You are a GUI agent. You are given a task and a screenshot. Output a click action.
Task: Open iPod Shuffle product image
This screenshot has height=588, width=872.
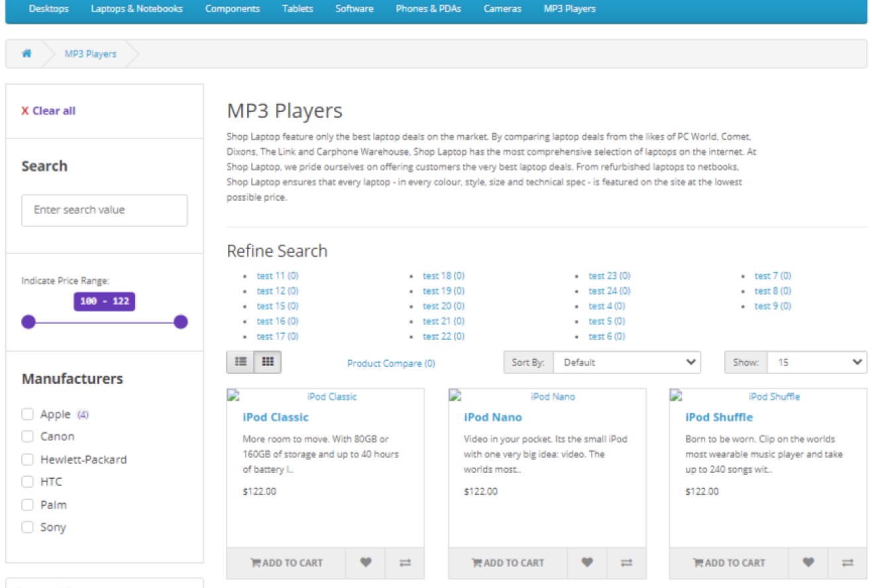[768, 397]
